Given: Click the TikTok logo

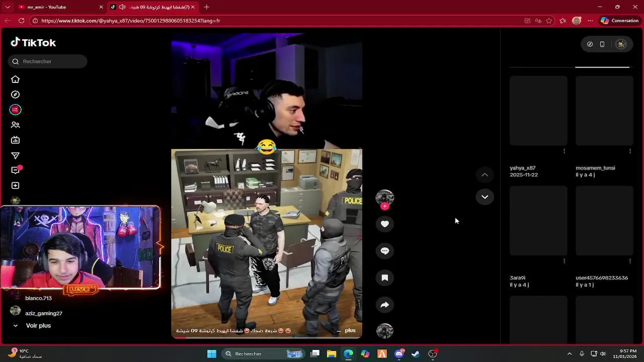Looking at the screenshot, I should coord(33,43).
